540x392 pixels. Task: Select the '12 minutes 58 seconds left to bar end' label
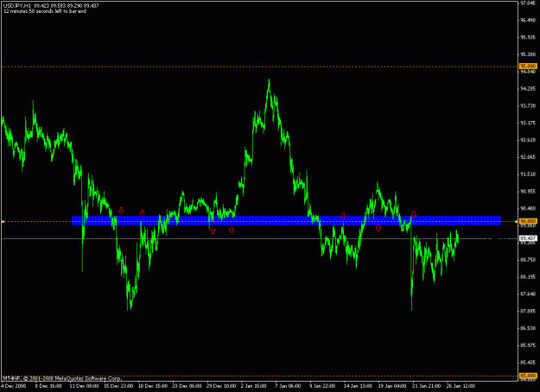tap(45, 11)
